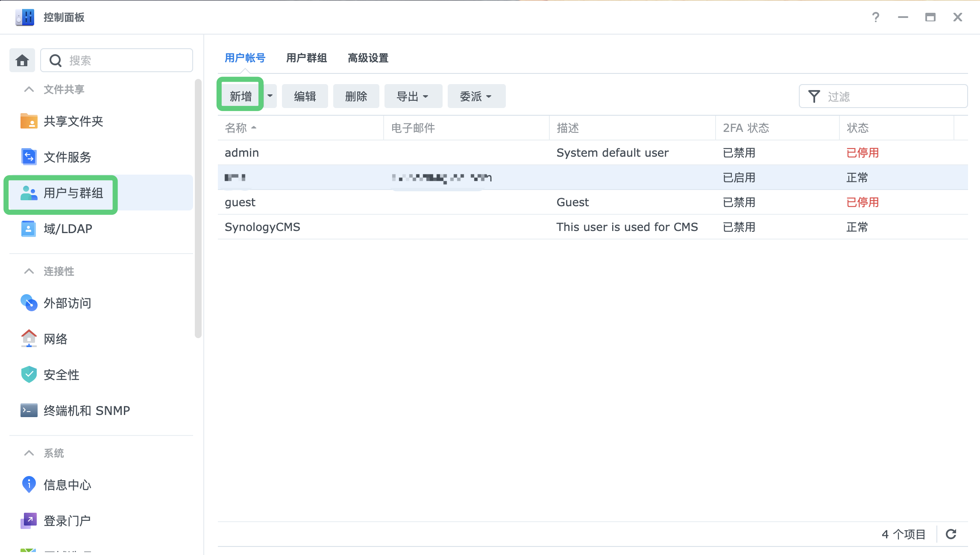Click the 删除 (Delete) button
The image size is (980, 555).
pyautogui.click(x=356, y=96)
